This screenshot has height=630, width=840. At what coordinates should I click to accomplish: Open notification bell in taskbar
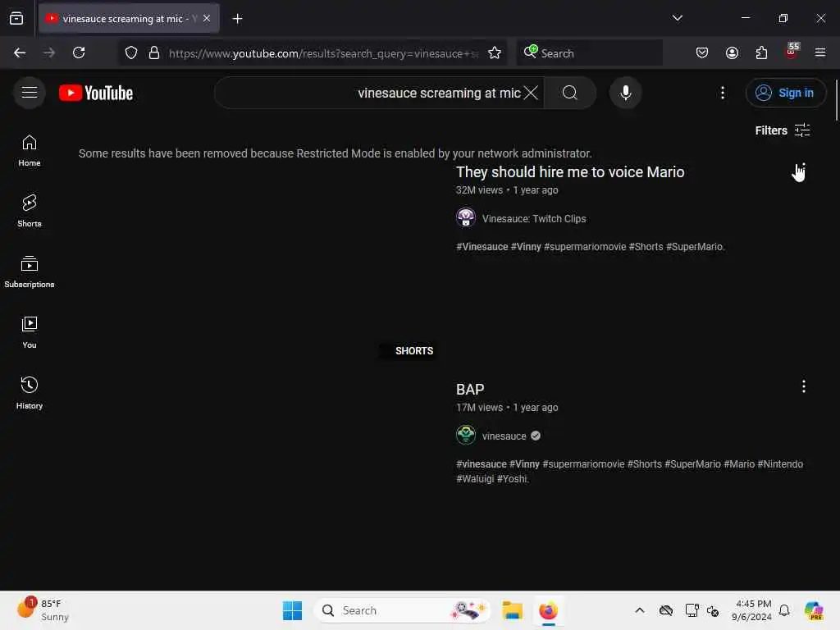[784, 610]
